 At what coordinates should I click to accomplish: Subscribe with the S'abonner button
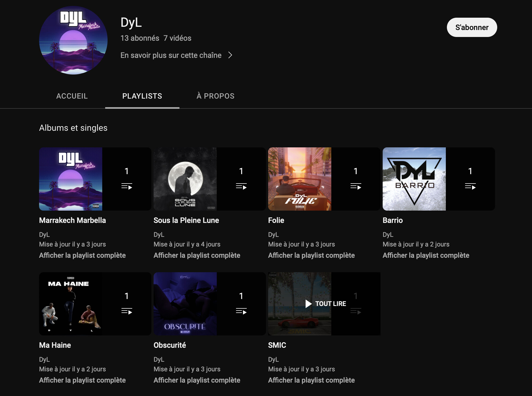point(472,27)
